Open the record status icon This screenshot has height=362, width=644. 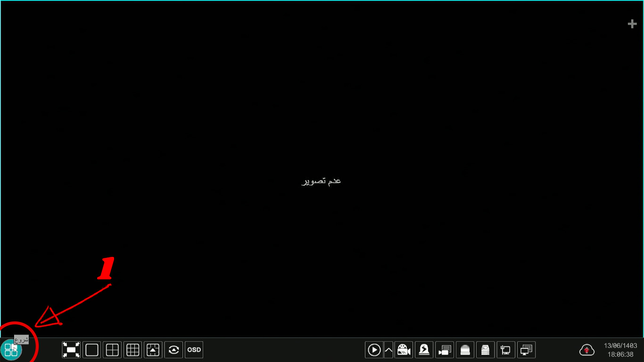[445, 350]
